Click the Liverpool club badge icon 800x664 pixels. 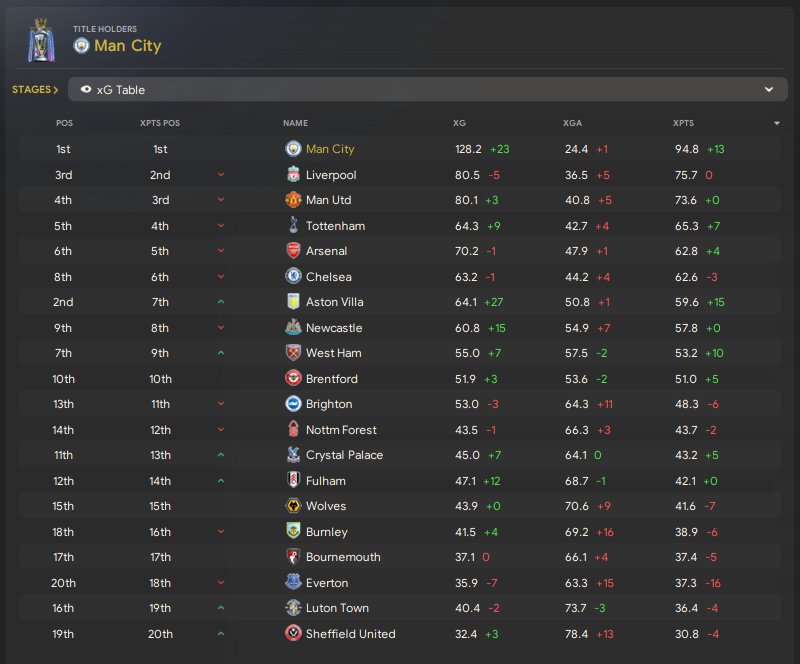tap(293, 175)
